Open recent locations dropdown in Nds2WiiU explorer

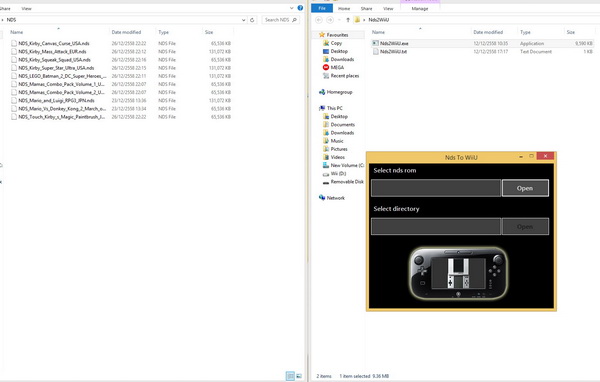pyautogui.click(x=339, y=20)
